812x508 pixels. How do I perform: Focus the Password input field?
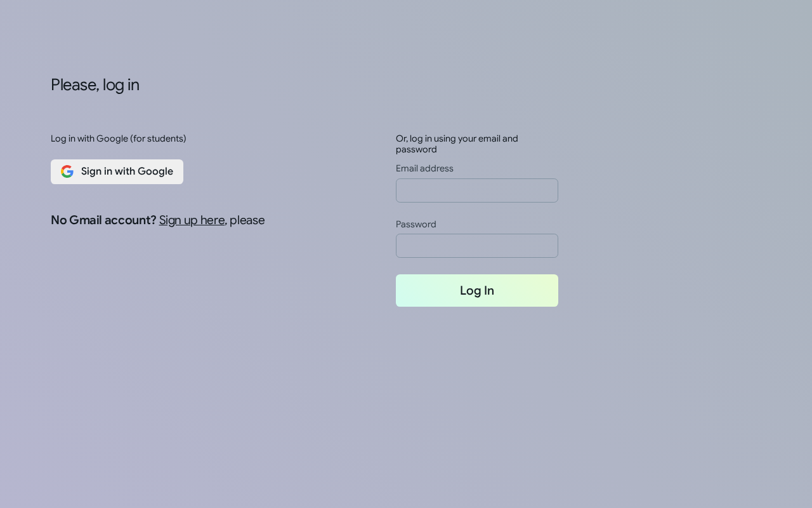pos(477,246)
